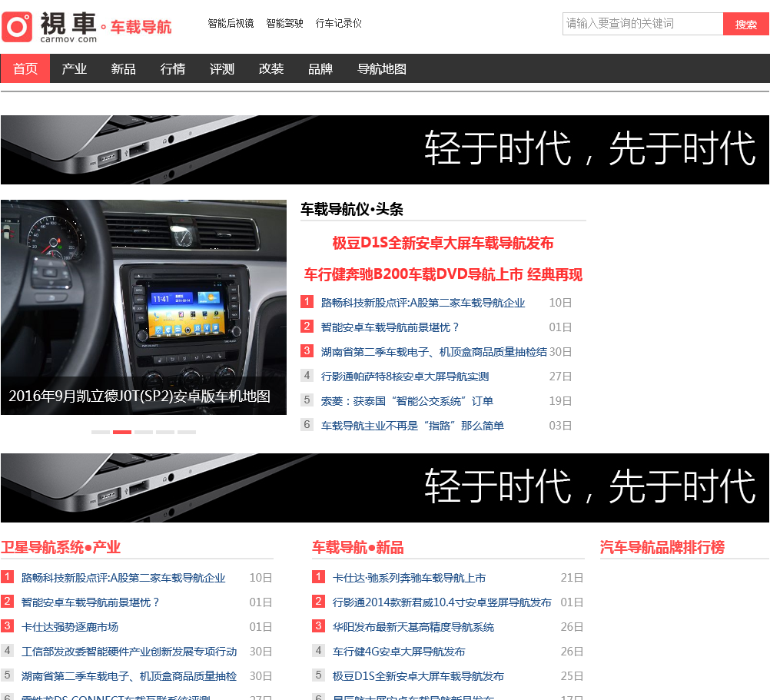The height and width of the screenshot is (700, 770).
Task: Click the 21日 date beside 卡仕达·驰系列
Action: pos(572,578)
